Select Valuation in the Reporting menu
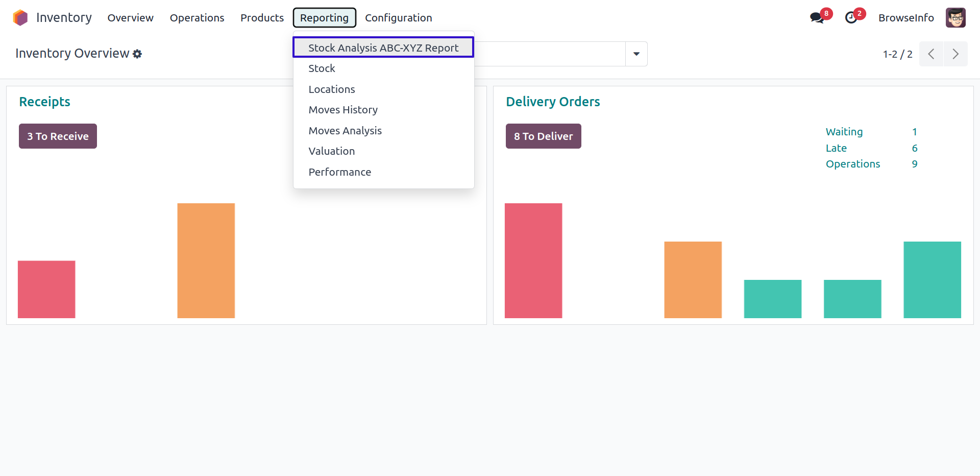The height and width of the screenshot is (476, 980). point(332,151)
